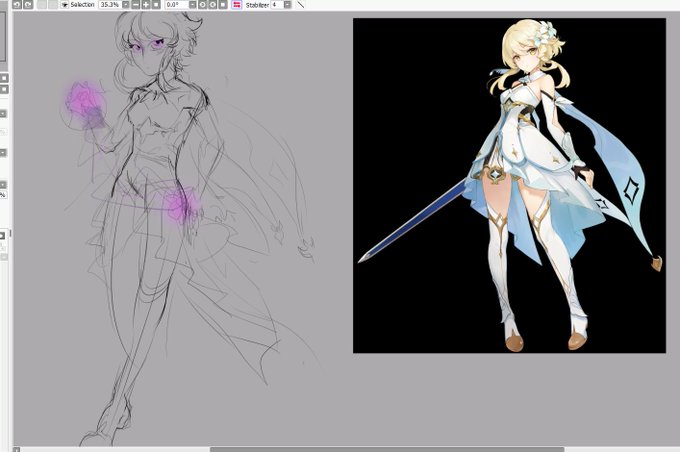Click the Stabilizer value field showing 4
The image size is (680, 452).
[277, 5]
